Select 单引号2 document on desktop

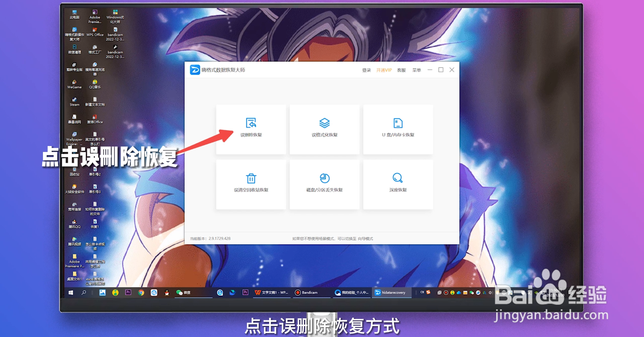coord(95,172)
